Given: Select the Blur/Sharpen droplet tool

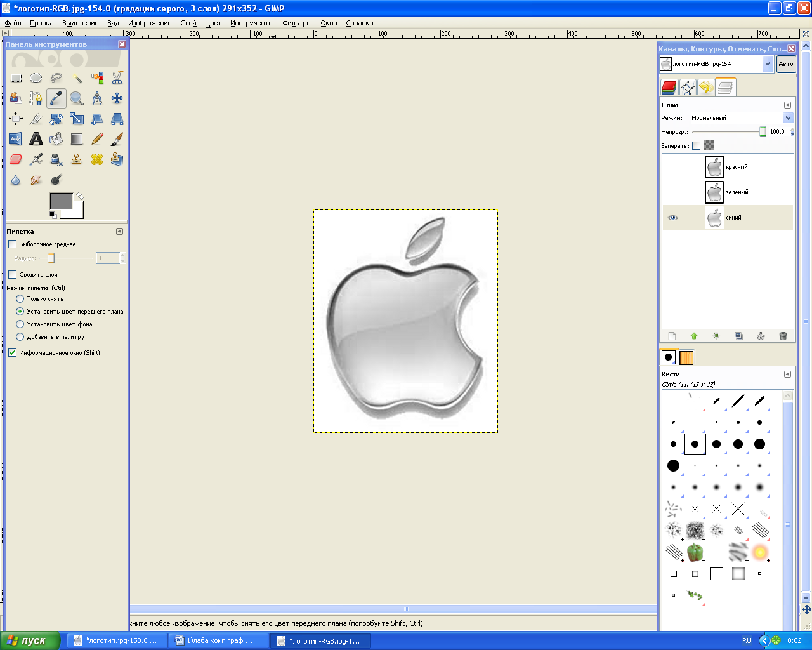Looking at the screenshot, I should pos(16,180).
